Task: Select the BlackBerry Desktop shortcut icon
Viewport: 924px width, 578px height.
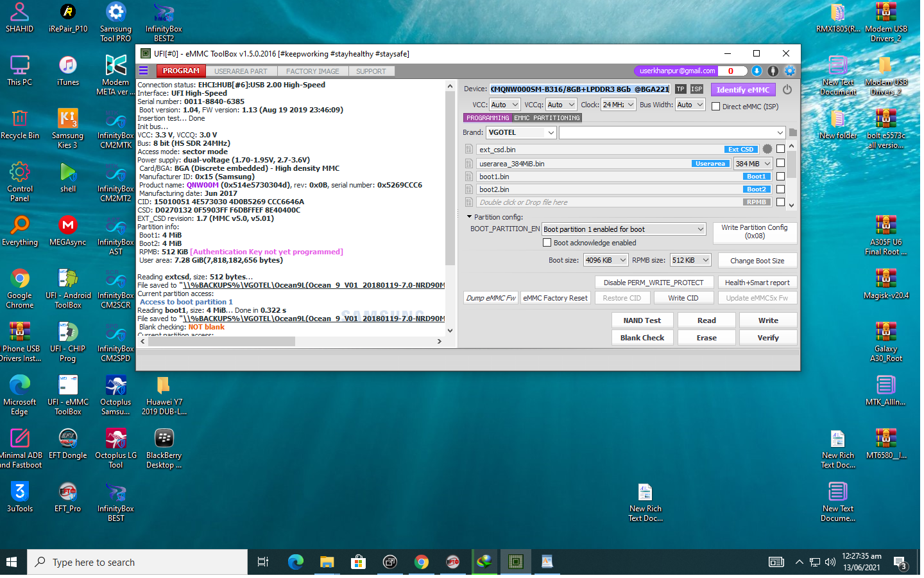Action: pos(164,448)
